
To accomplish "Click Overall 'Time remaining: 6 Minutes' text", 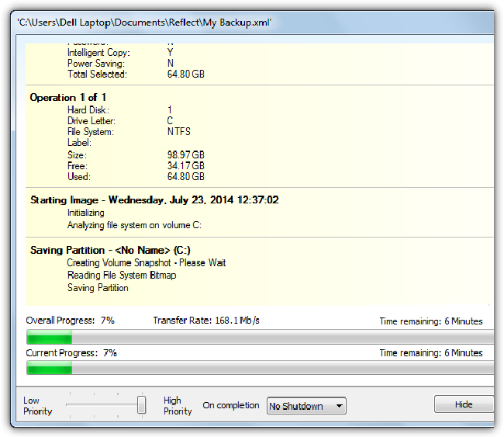I will [x=431, y=321].
